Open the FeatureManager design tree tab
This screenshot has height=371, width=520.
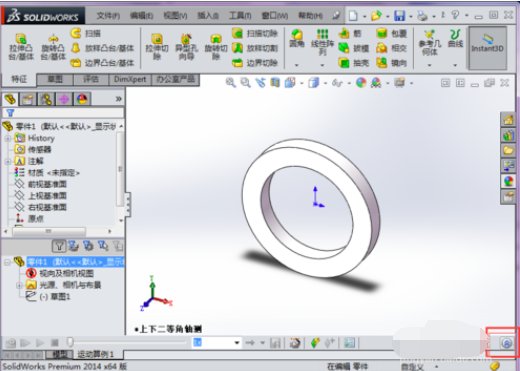click(10, 99)
